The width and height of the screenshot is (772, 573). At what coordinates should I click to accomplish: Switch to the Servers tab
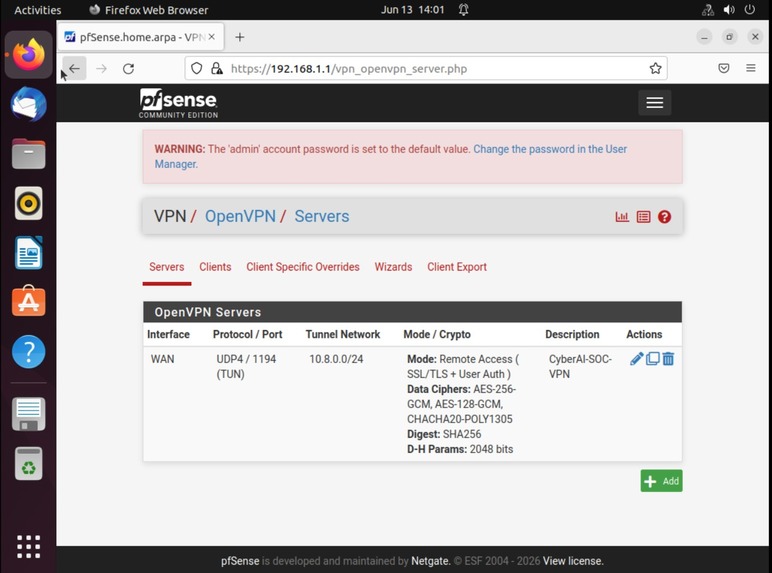point(166,267)
